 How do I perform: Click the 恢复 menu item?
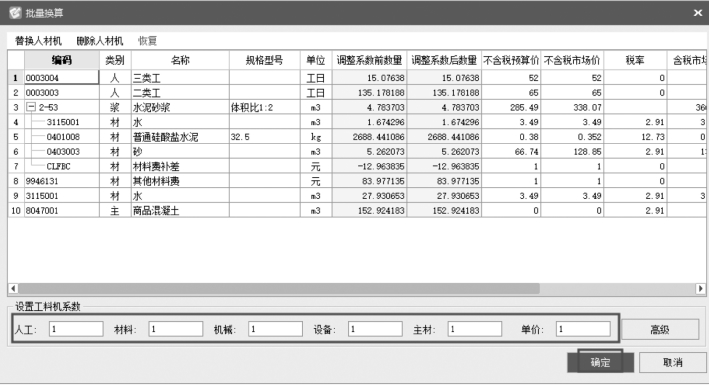(x=147, y=41)
